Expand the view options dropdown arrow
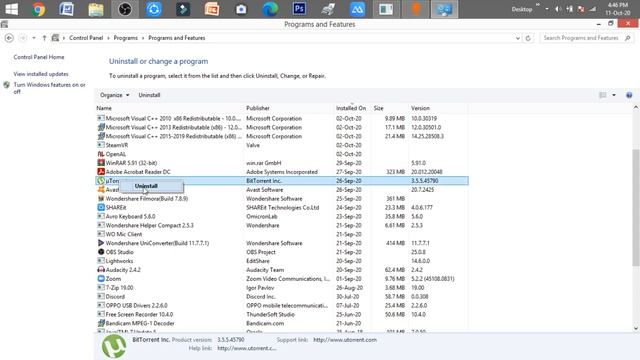This screenshot has height=360, width=640. click(x=614, y=95)
